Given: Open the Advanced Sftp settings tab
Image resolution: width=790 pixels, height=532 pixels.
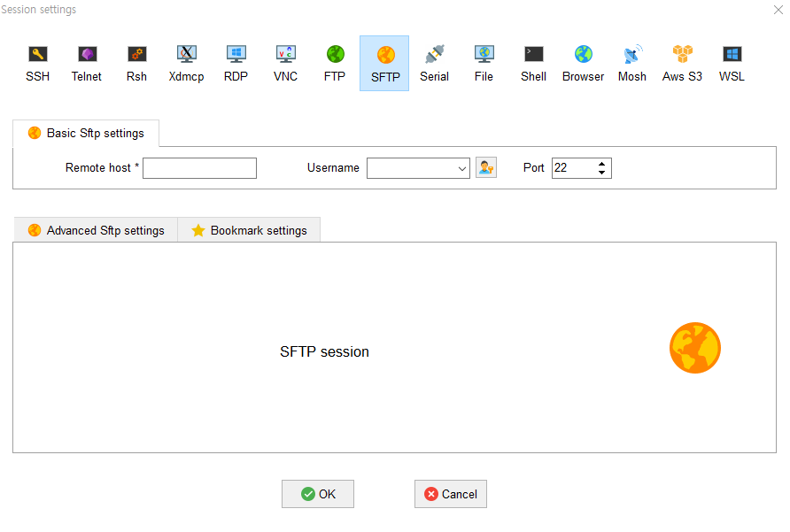Looking at the screenshot, I should tap(96, 230).
